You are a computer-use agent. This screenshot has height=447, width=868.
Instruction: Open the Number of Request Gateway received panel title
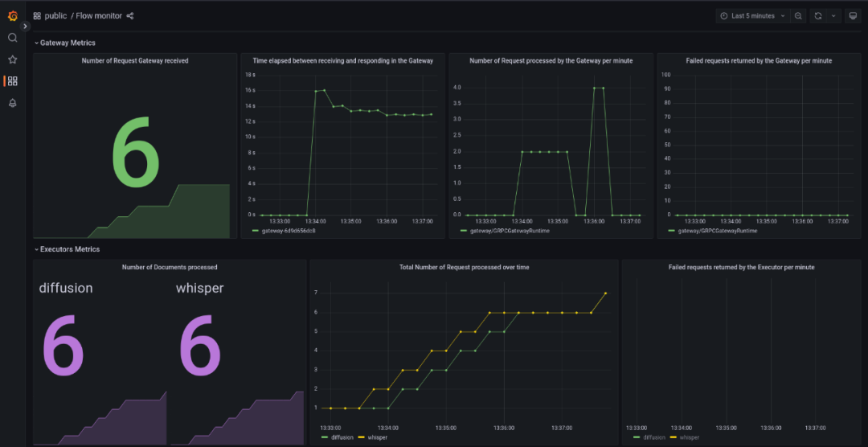coord(135,61)
